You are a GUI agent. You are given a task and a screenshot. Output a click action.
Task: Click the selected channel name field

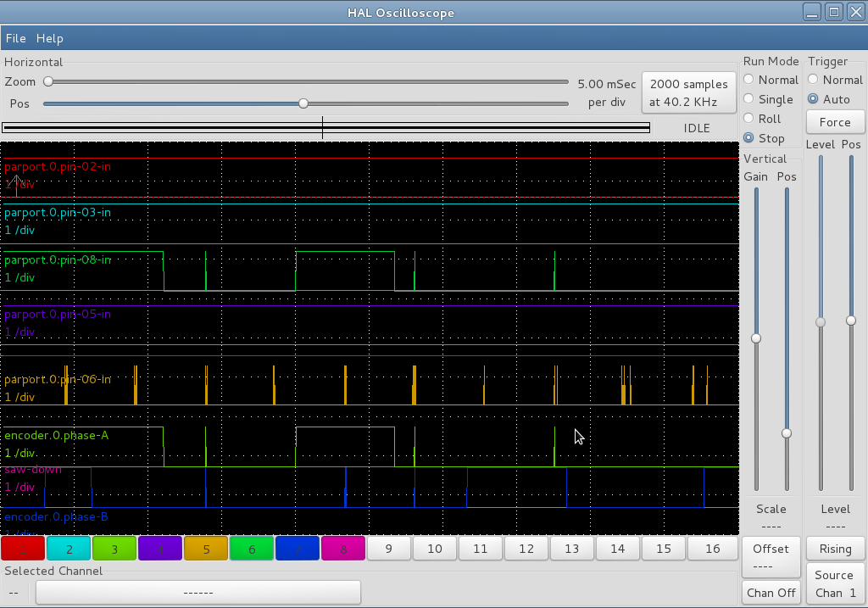(198, 592)
